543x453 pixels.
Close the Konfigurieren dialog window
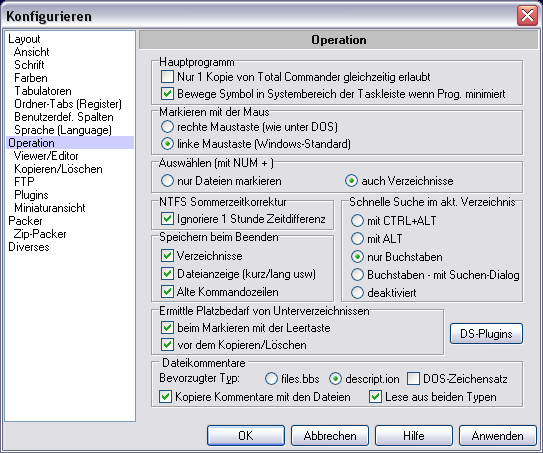point(527,16)
